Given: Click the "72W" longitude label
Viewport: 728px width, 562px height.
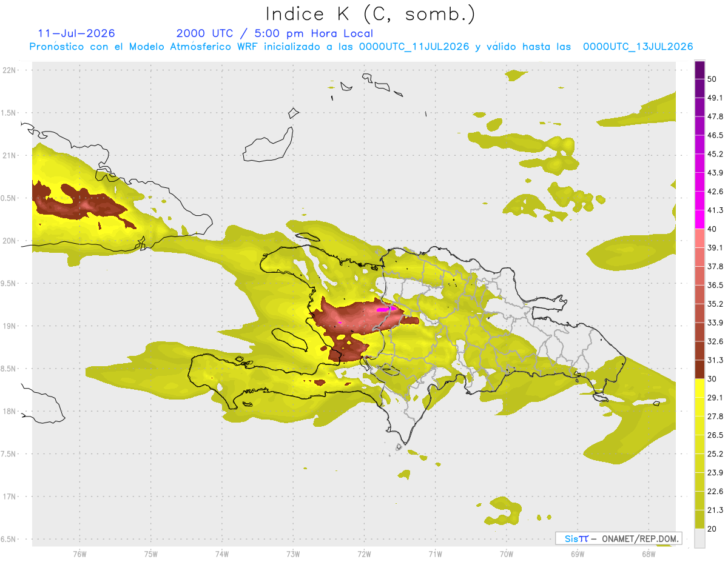Looking at the screenshot, I should (364, 554).
